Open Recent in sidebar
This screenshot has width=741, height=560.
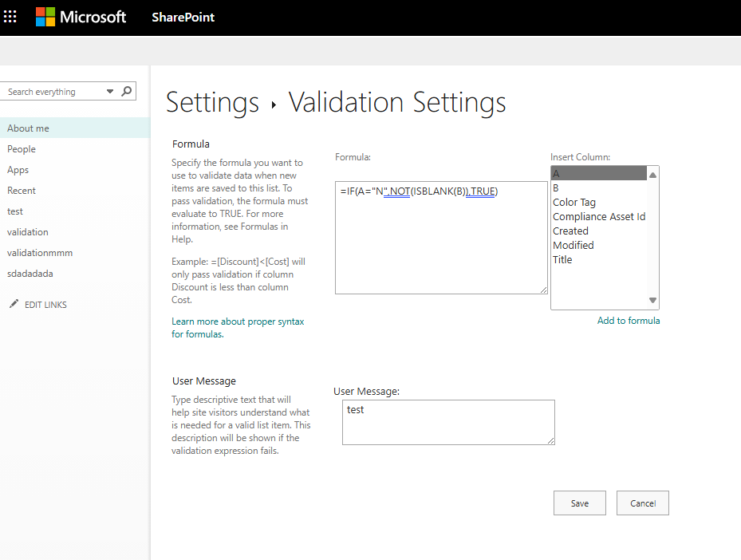22,191
